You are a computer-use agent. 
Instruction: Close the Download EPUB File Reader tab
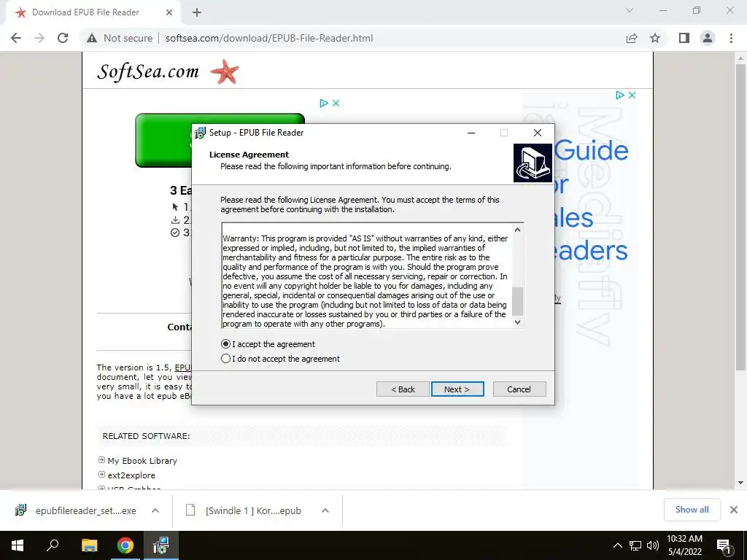coord(169,13)
